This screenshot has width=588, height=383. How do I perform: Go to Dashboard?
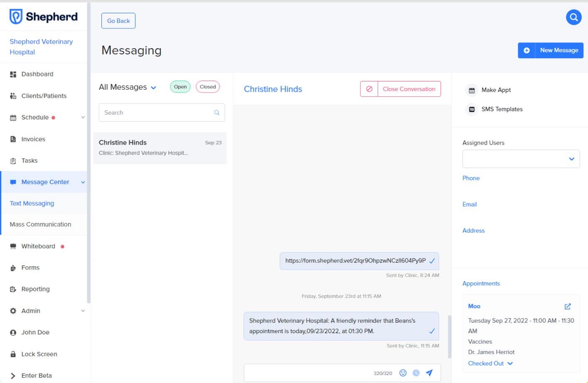37,74
